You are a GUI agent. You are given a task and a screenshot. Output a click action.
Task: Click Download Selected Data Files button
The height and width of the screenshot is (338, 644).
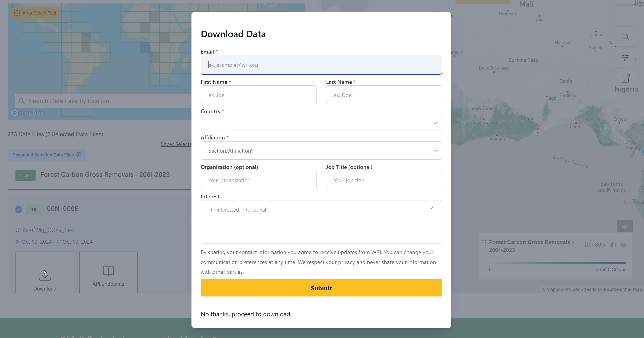pyautogui.click(x=47, y=155)
